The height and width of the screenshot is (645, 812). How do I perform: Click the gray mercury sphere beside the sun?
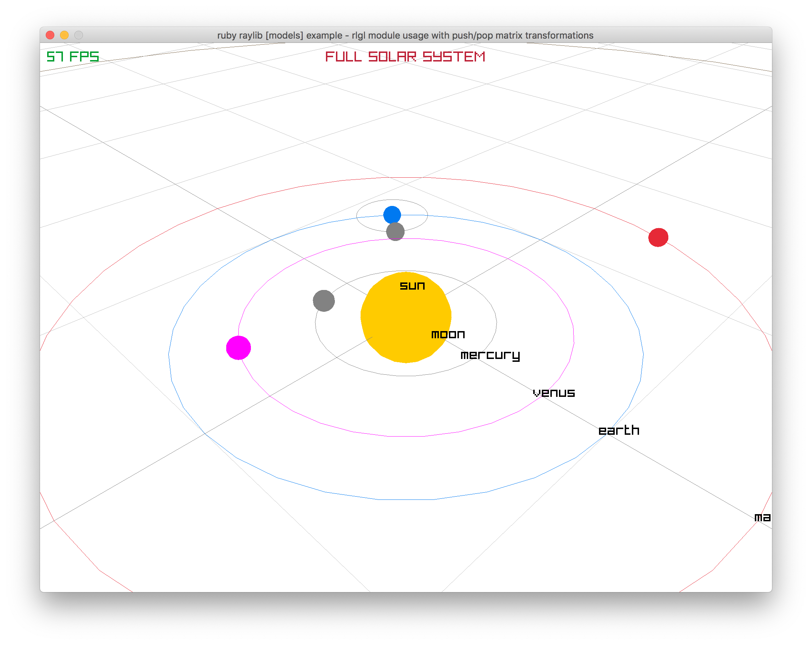[324, 300]
